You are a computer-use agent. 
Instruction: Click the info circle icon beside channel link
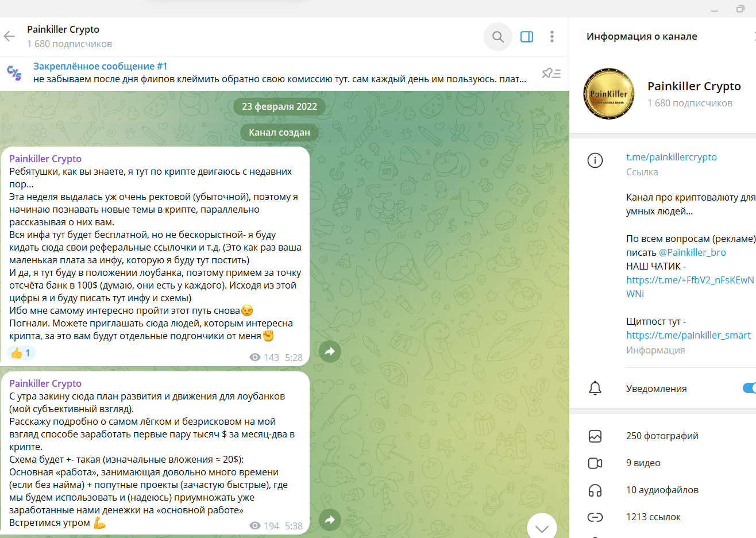(x=595, y=160)
